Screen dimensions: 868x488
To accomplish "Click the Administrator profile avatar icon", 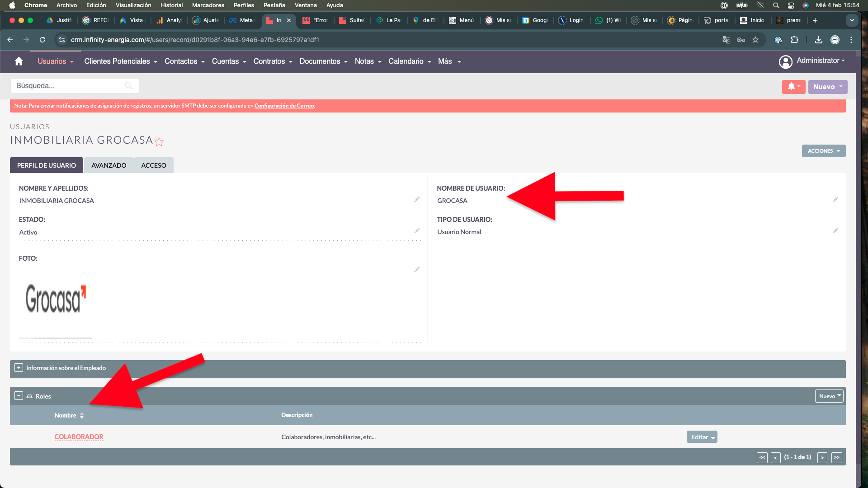I will (x=786, y=61).
